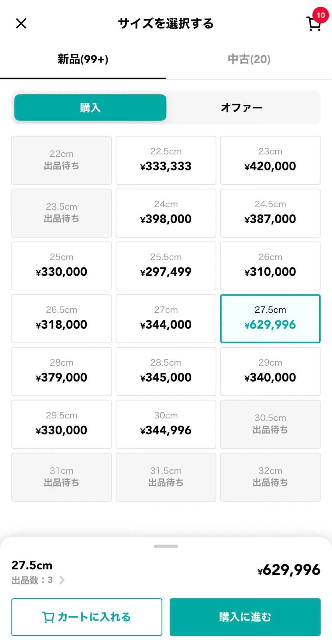Switch to the オファー toggle option
Image resolution: width=332 pixels, height=644 pixels.
pos(242,108)
